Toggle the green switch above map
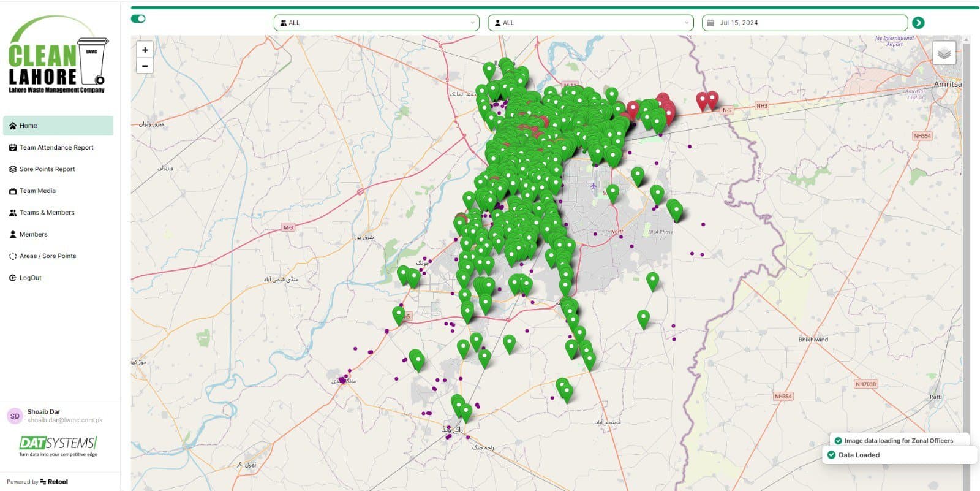This screenshot has height=491, width=980. (x=138, y=18)
